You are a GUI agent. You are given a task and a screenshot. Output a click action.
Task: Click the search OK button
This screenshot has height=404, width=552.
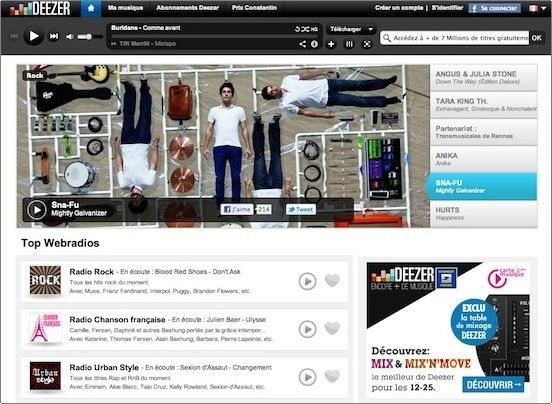coord(537,38)
